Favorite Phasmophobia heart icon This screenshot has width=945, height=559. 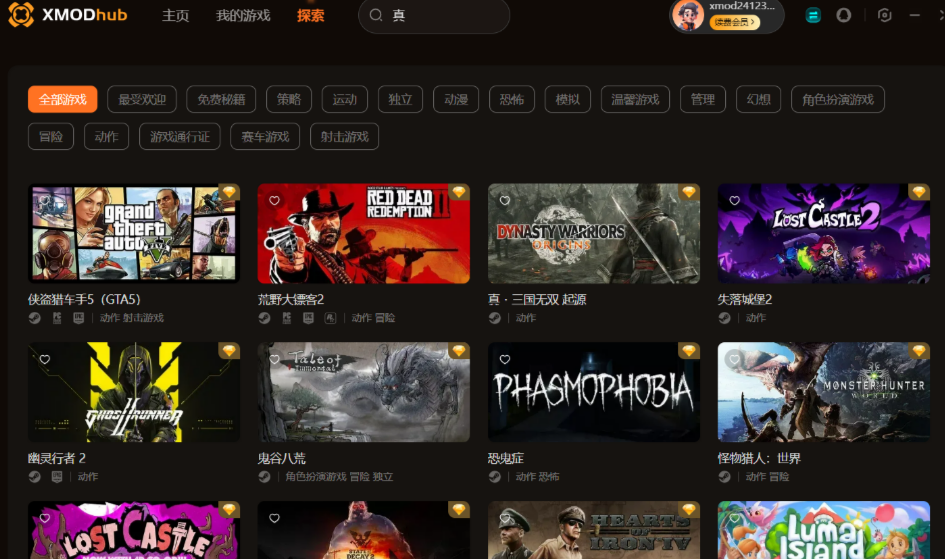pyautogui.click(x=504, y=359)
